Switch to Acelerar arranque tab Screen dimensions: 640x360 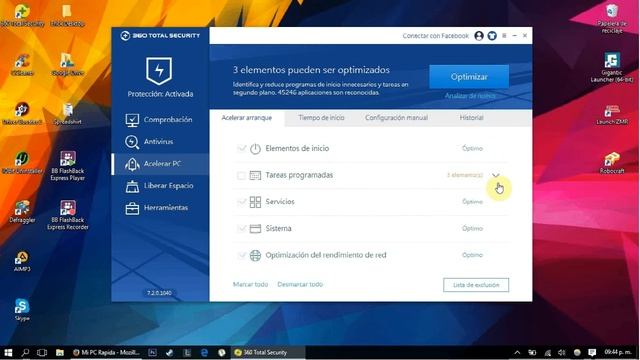tap(247, 118)
